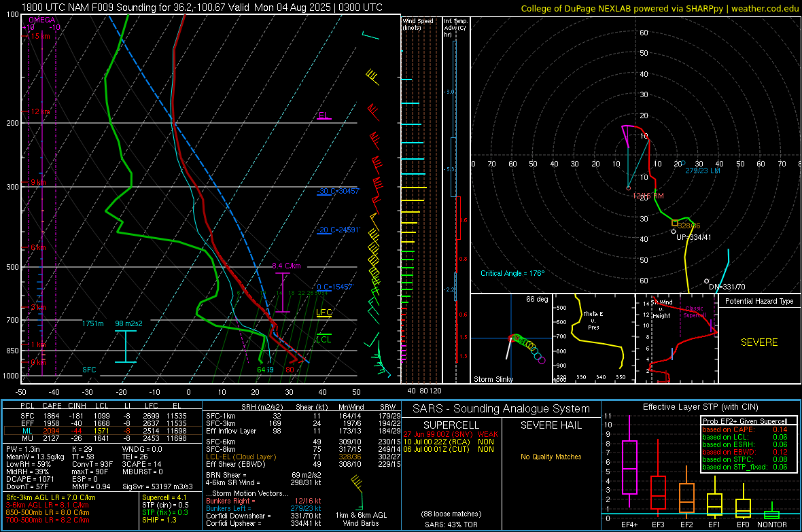Click the Effective Layer STP (with CIN) title
The image size is (802, 532).
[700, 407]
